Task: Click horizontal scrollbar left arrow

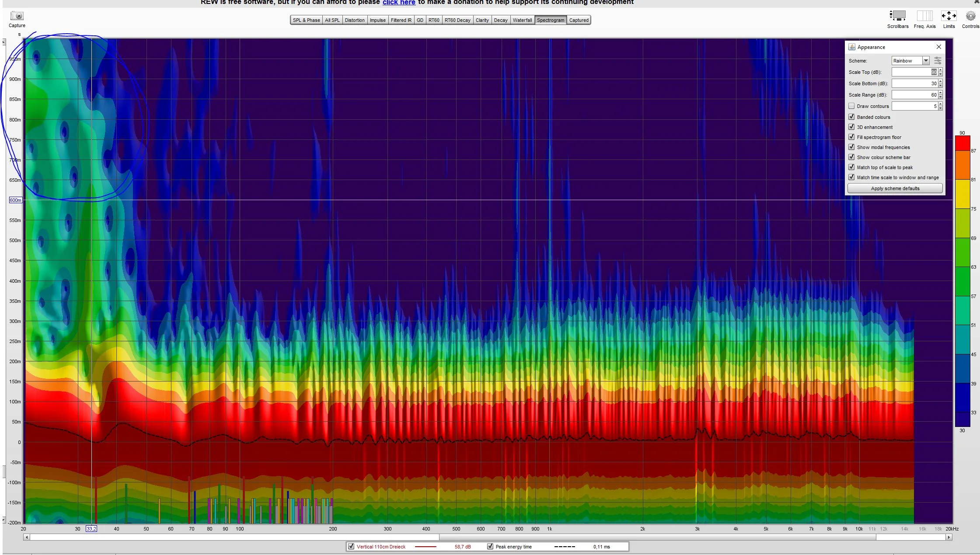Action: click(27, 537)
